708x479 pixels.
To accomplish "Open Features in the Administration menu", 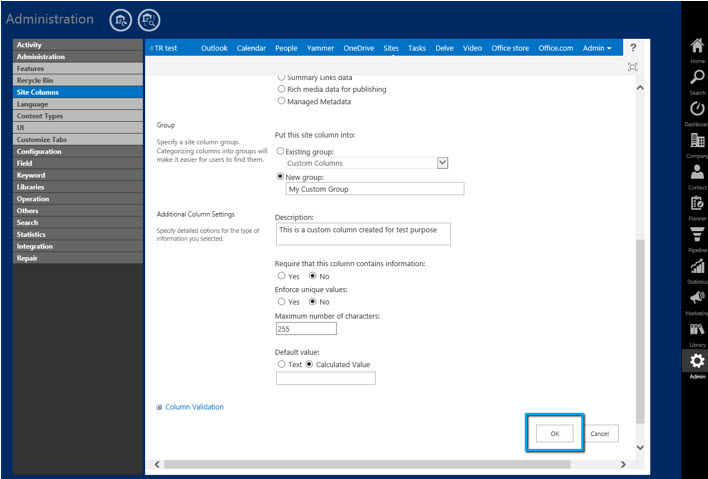I will pyautogui.click(x=78, y=68).
